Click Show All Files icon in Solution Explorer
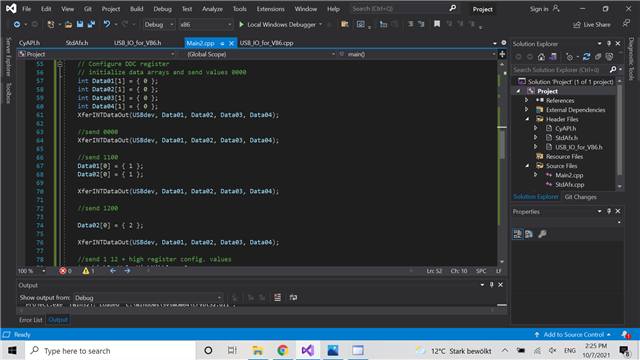 (x=609, y=57)
